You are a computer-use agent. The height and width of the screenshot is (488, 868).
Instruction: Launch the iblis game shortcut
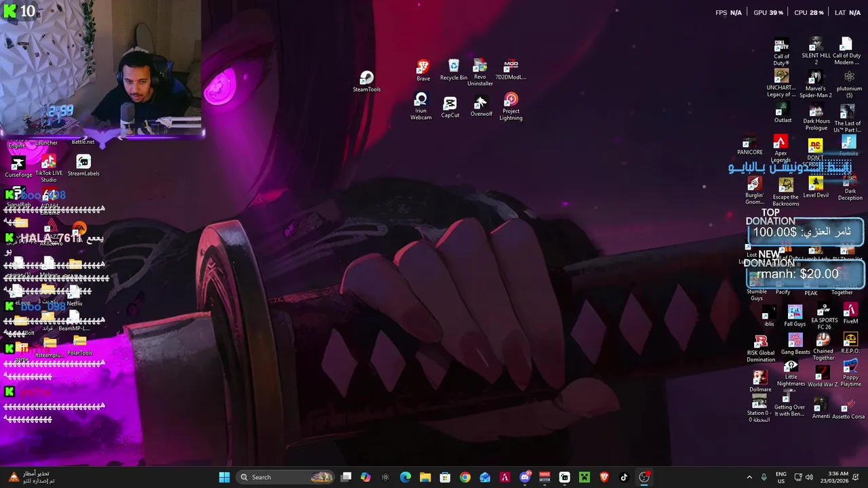(768, 317)
